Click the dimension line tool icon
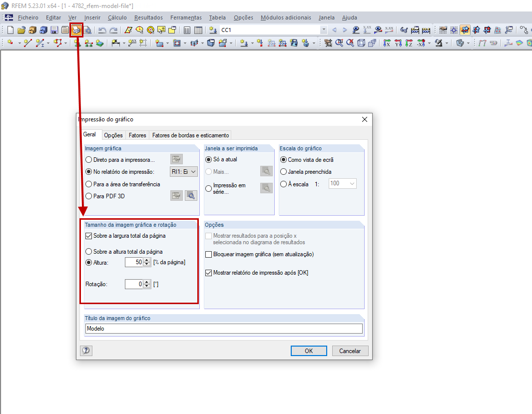This screenshot has height=414, width=532. pyautogui.click(x=116, y=43)
